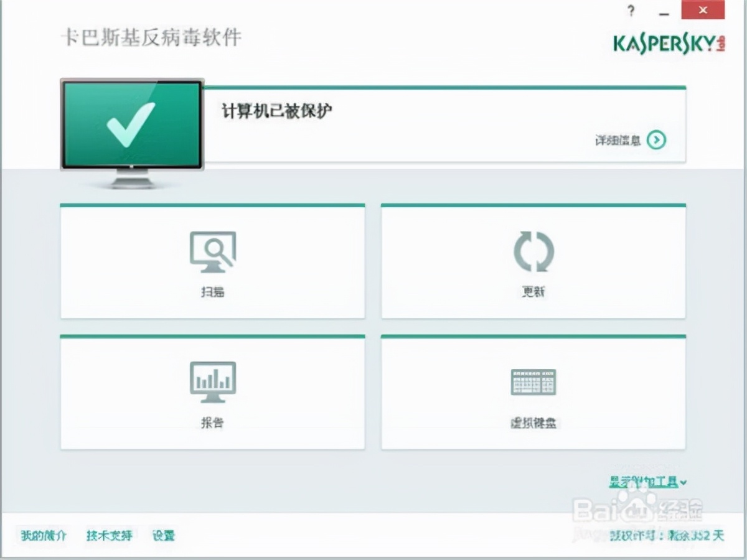Launch the 虚拟键盘 virtual keyboard panel
The width and height of the screenshot is (747, 560).
coord(533,392)
